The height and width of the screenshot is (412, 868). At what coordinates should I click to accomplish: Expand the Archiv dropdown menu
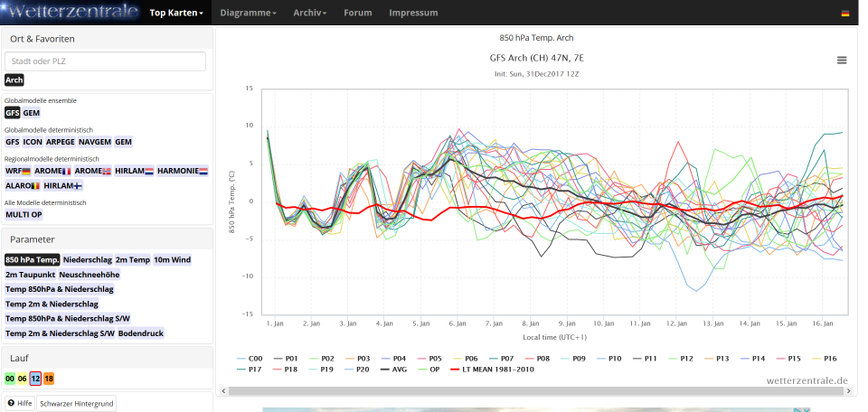(310, 14)
